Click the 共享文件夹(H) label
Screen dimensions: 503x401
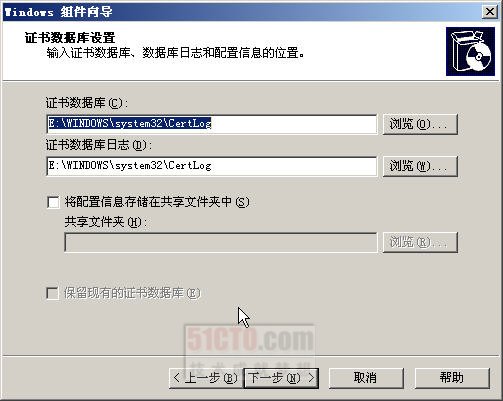(x=105, y=222)
